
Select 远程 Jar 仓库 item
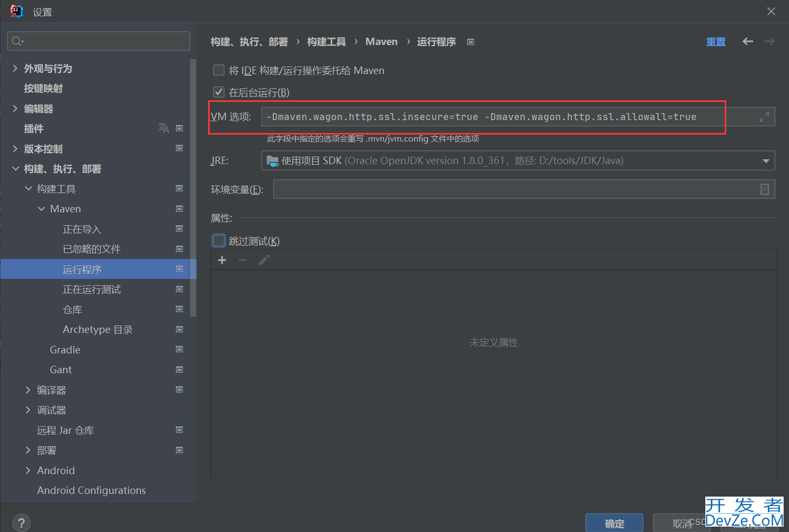point(65,430)
